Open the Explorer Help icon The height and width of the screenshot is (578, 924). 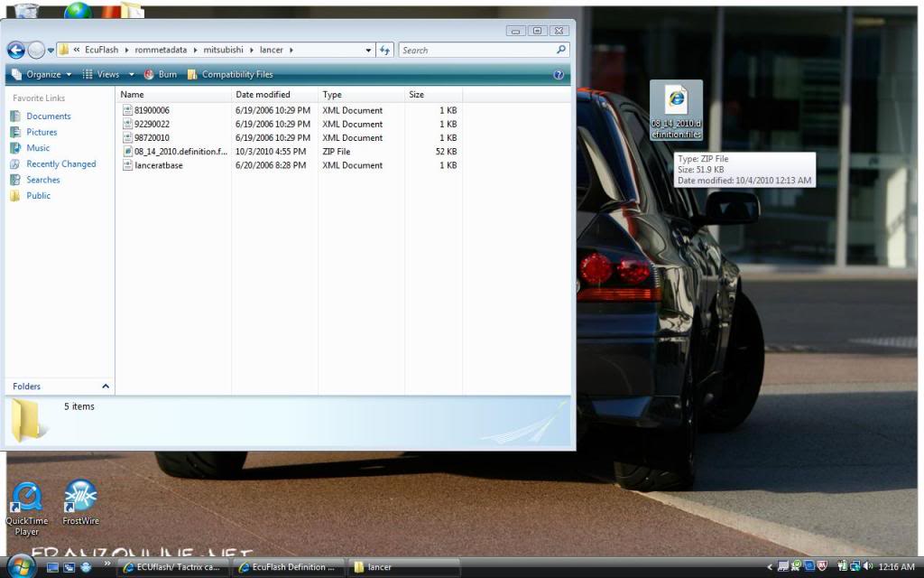(x=559, y=75)
